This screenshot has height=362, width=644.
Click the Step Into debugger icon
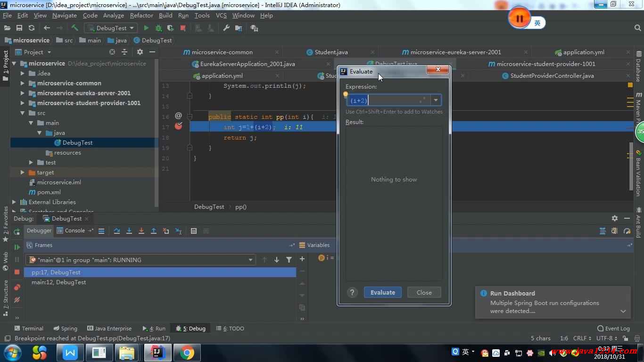click(129, 231)
